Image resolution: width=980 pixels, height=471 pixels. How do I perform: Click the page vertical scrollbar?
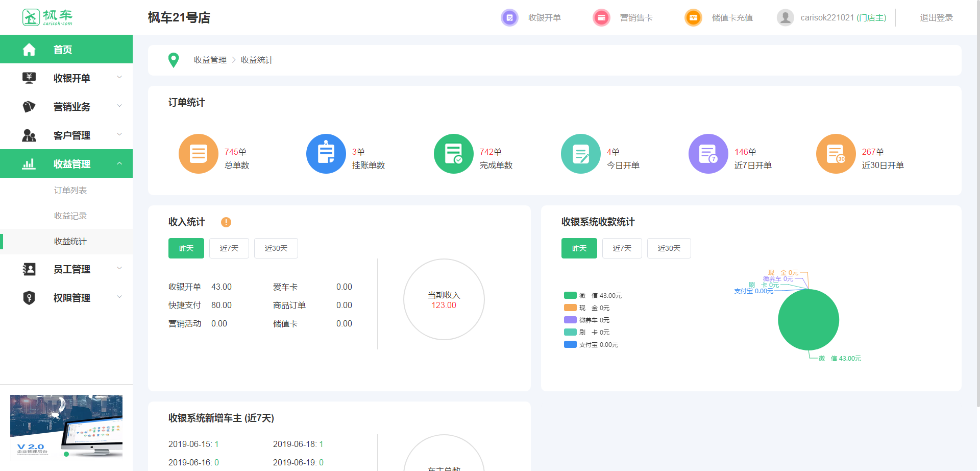977,204
